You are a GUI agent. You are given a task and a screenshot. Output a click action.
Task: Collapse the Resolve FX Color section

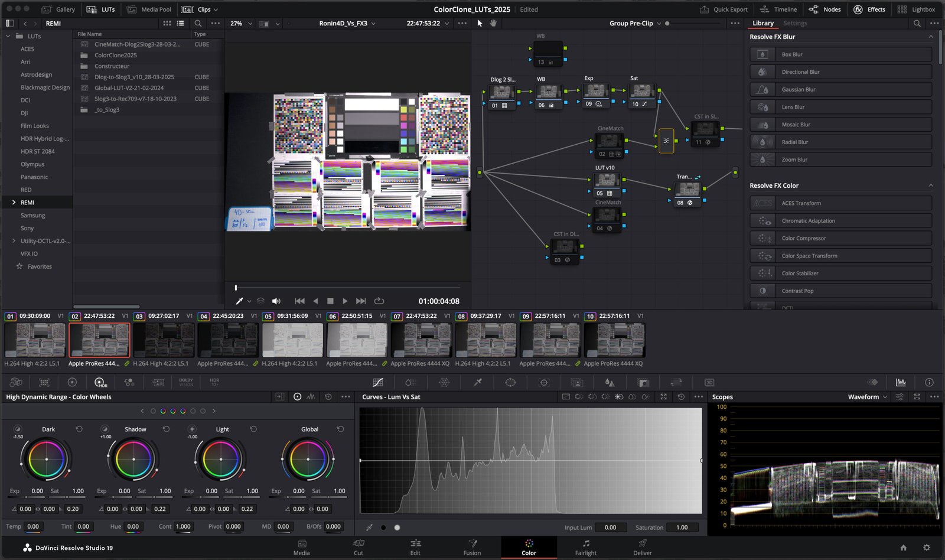click(931, 185)
